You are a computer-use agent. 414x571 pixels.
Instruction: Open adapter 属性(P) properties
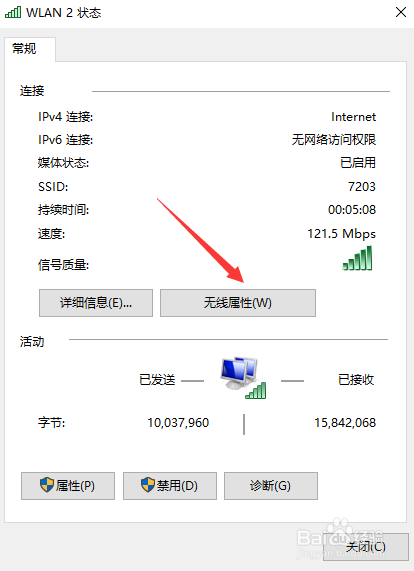(x=68, y=486)
